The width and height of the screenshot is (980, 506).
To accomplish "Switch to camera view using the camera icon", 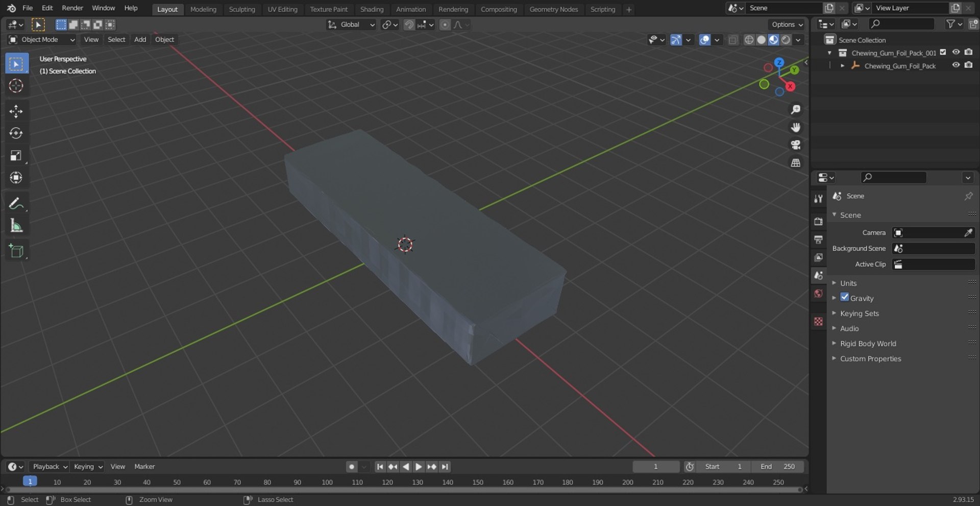I will pos(795,145).
